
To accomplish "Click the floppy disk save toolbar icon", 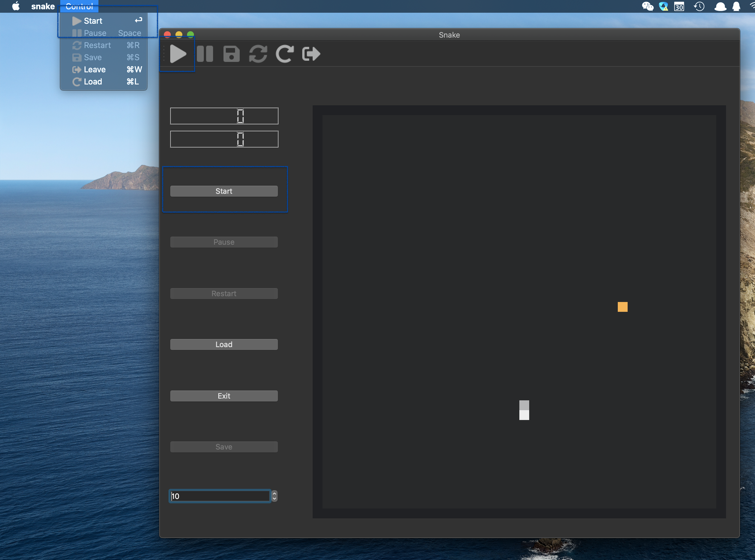I will click(231, 54).
